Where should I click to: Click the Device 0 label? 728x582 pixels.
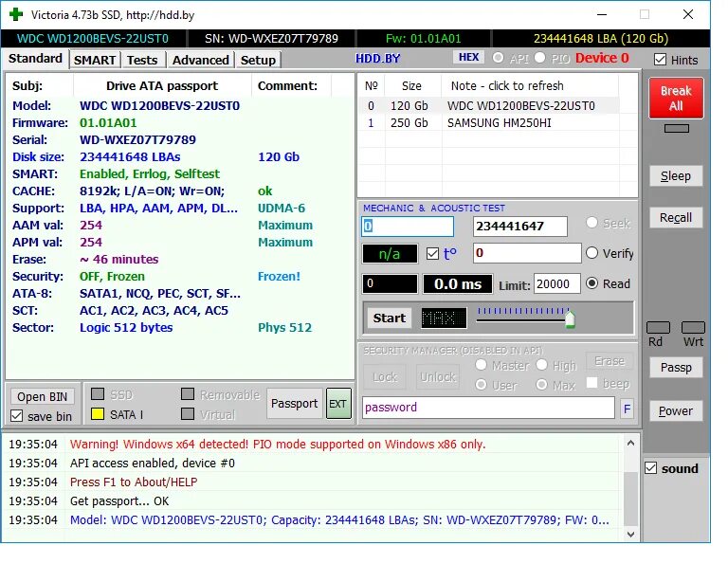click(602, 58)
